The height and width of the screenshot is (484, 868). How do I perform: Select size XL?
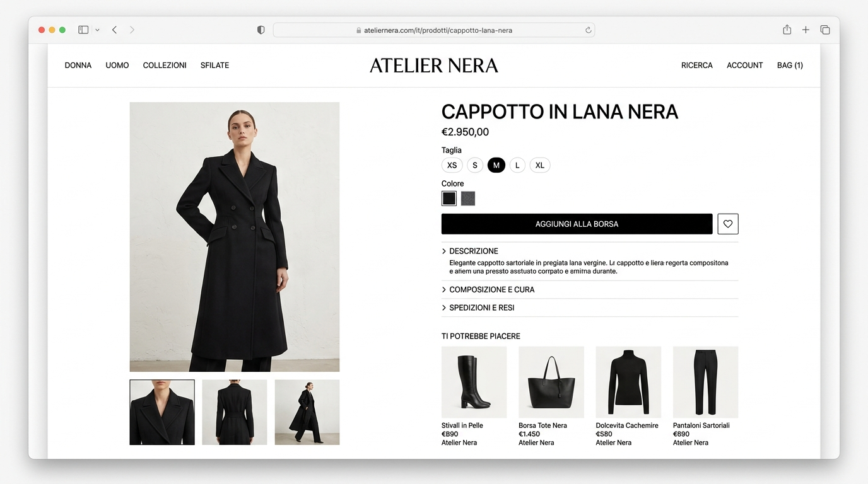[x=540, y=165]
